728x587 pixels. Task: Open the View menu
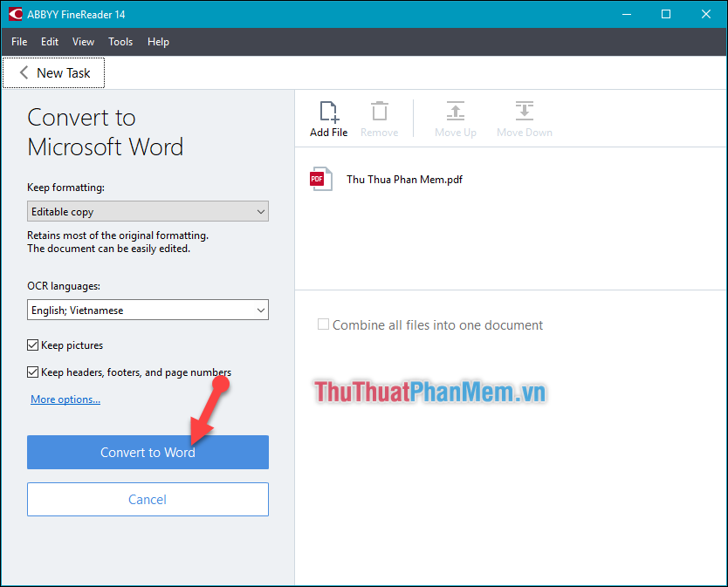pyautogui.click(x=83, y=41)
